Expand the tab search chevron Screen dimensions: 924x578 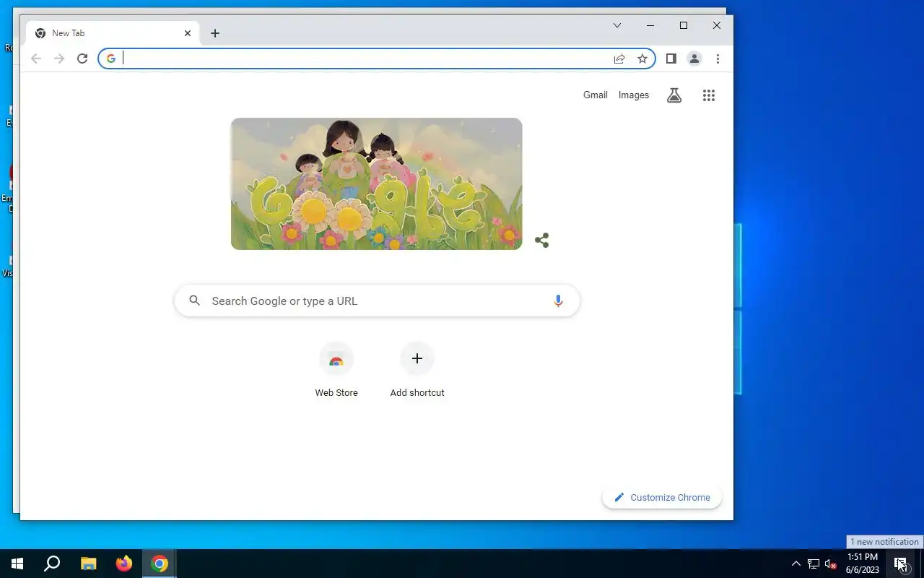coord(617,25)
